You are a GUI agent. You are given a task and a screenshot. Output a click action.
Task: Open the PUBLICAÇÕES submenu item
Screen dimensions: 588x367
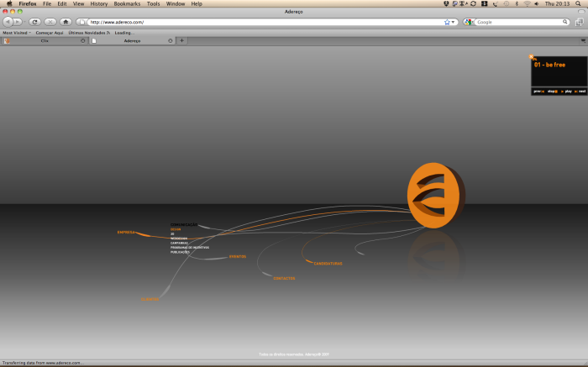point(180,252)
